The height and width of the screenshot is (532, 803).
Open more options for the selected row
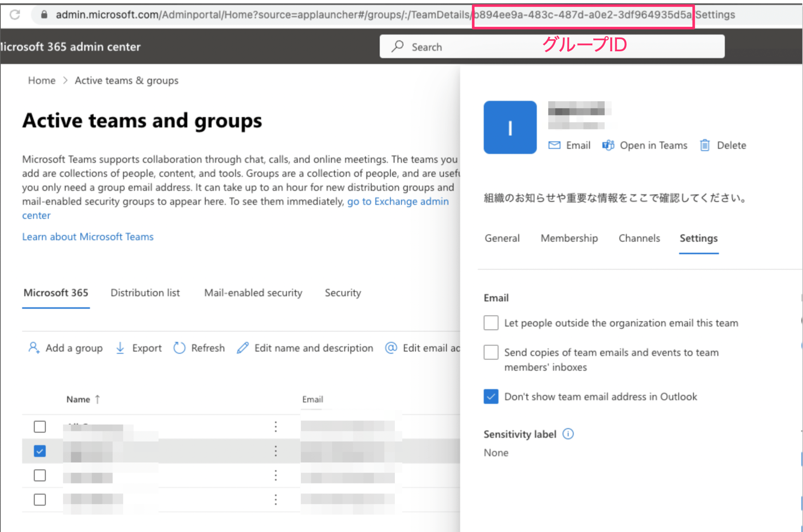(276, 451)
